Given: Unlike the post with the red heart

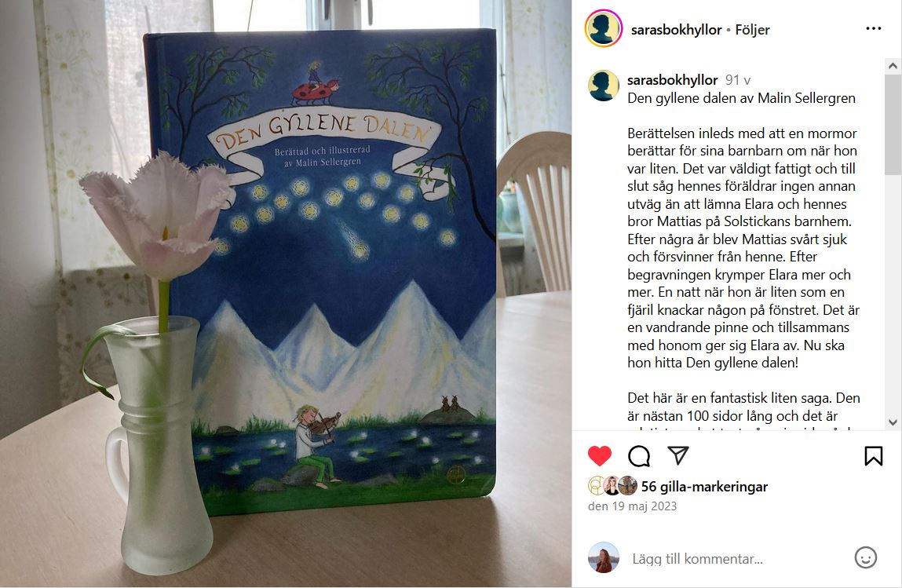Looking at the screenshot, I should click(x=600, y=455).
